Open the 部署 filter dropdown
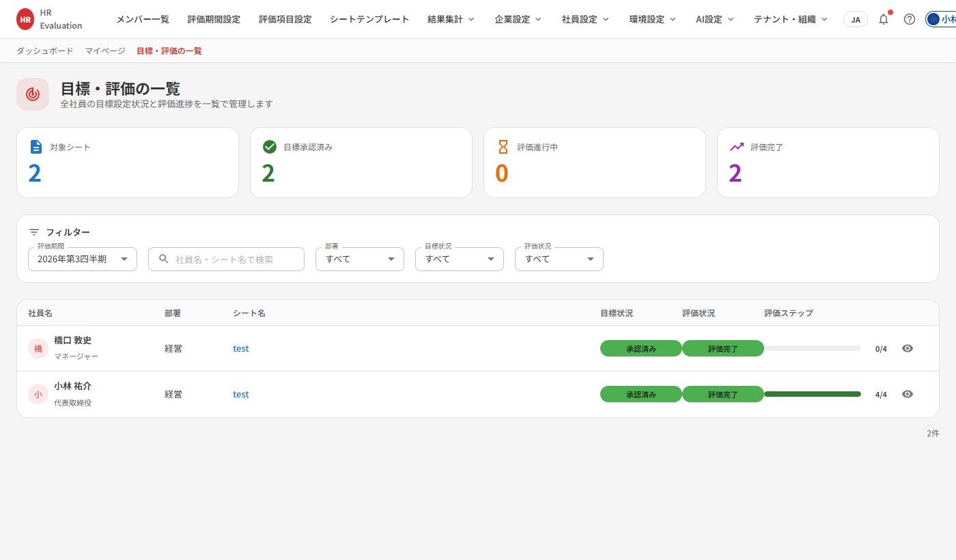 [x=360, y=259]
